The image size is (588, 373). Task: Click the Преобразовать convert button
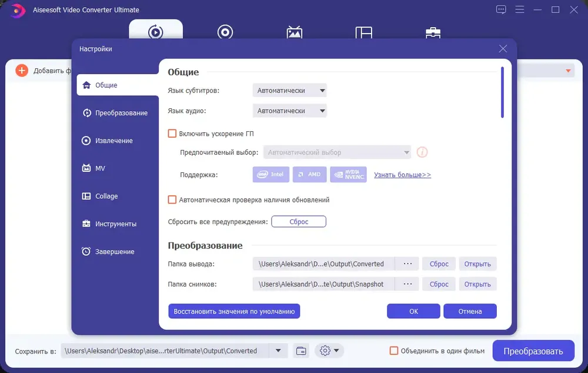pyautogui.click(x=533, y=351)
